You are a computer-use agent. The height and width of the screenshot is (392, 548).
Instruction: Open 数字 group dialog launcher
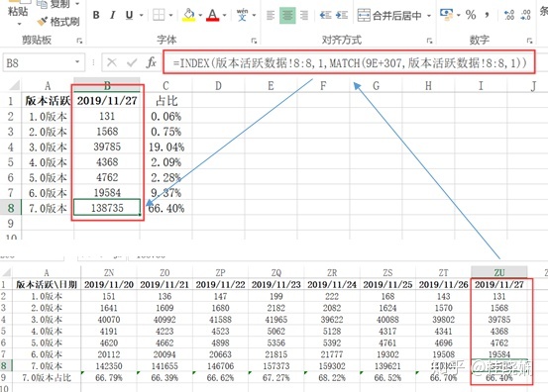[x=530, y=41]
